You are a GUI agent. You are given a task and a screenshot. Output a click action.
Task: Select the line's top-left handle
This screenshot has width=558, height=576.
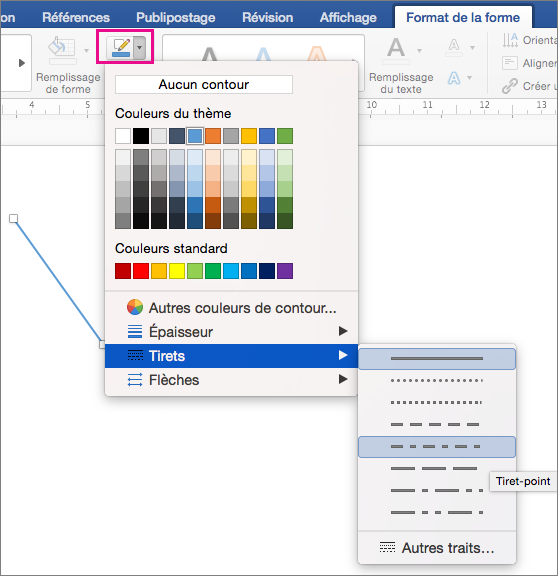click(x=13, y=219)
